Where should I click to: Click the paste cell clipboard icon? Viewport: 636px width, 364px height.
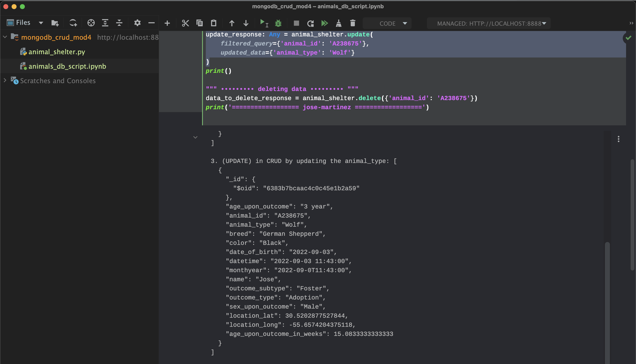point(213,23)
